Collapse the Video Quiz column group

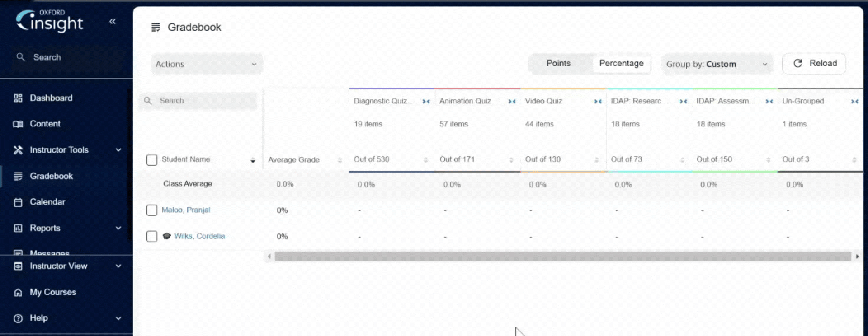pyautogui.click(x=598, y=101)
